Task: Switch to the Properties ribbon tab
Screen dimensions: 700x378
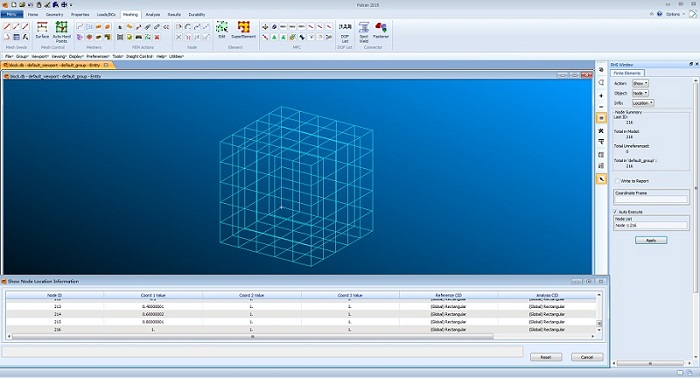Action: pyautogui.click(x=80, y=14)
